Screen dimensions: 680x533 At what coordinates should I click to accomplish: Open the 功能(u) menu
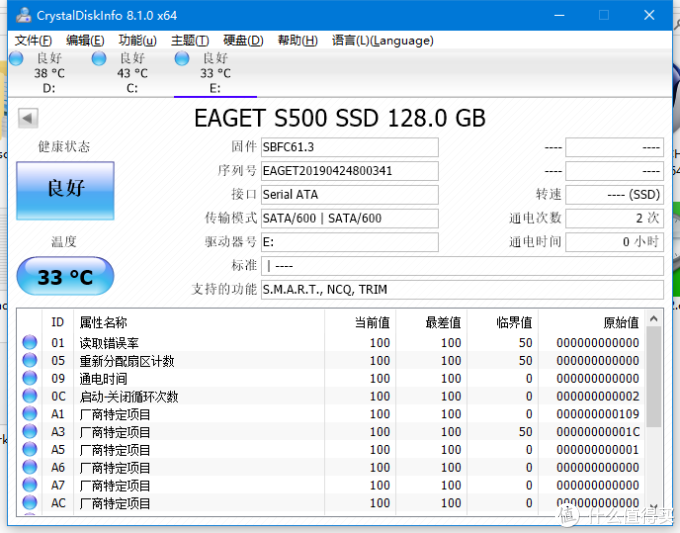tap(137, 41)
